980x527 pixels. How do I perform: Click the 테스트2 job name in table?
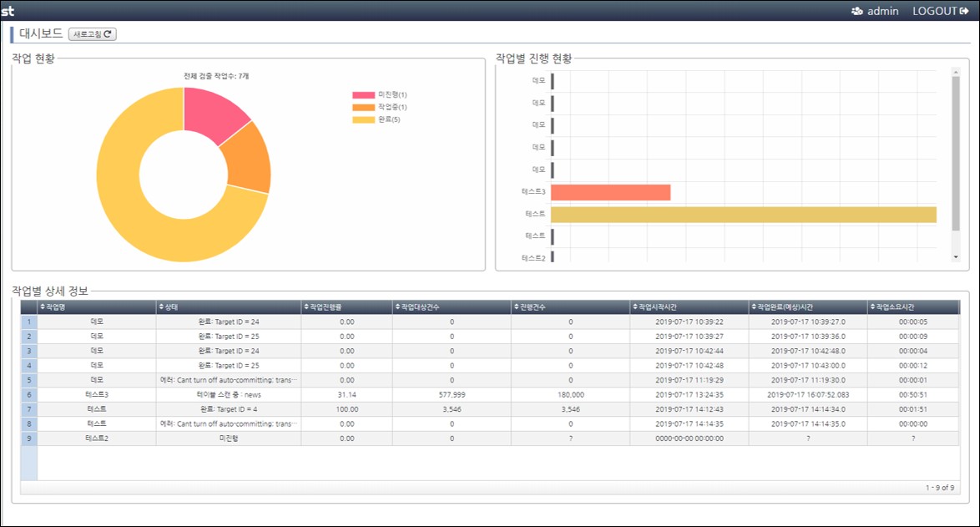click(97, 438)
